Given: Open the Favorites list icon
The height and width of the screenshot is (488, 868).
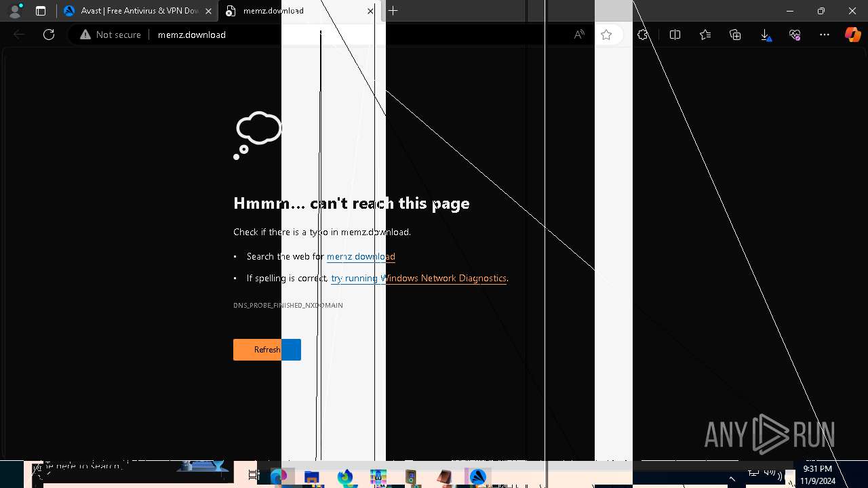Looking at the screenshot, I should point(705,35).
